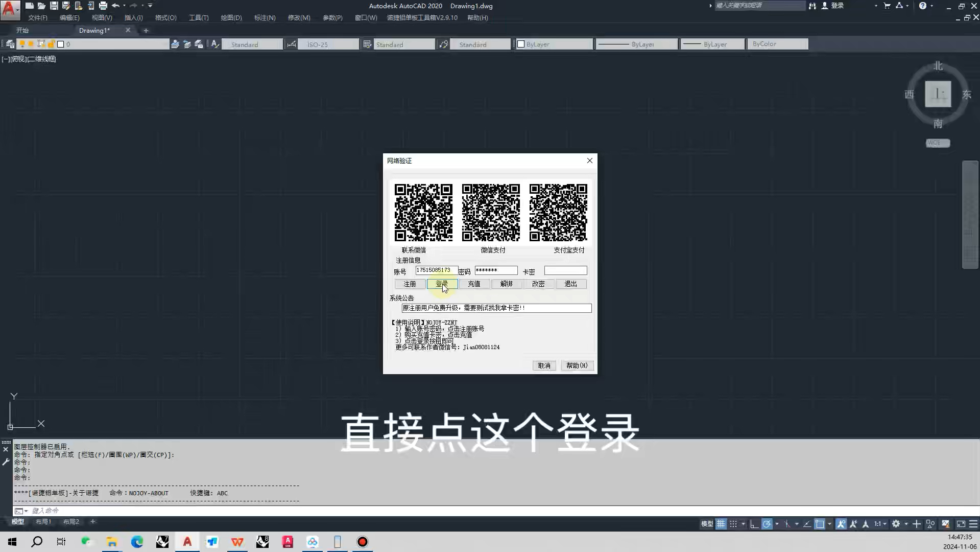Toggle show annotation objects
The width and height of the screenshot is (980, 552).
[x=841, y=524]
